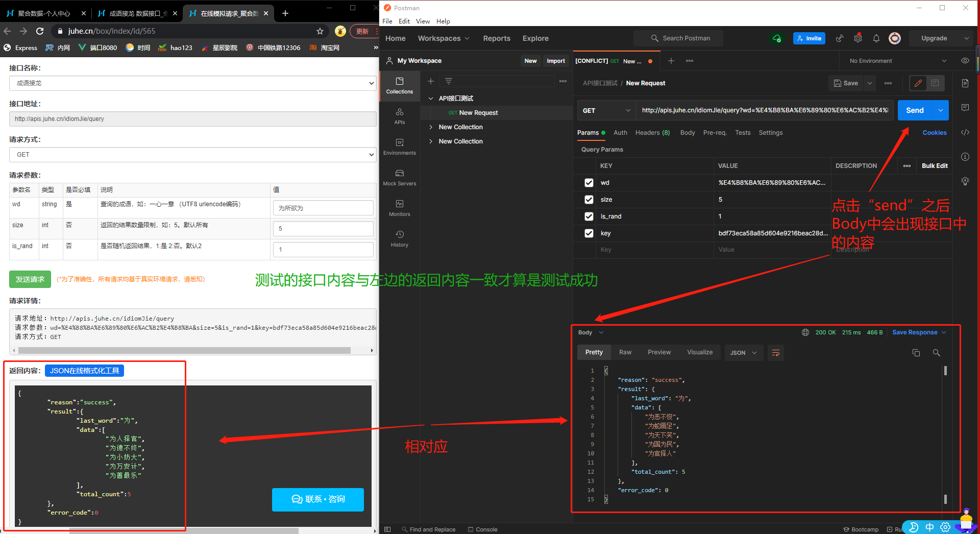Open Postman View menu
The image size is (980, 534).
click(x=423, y=21)
